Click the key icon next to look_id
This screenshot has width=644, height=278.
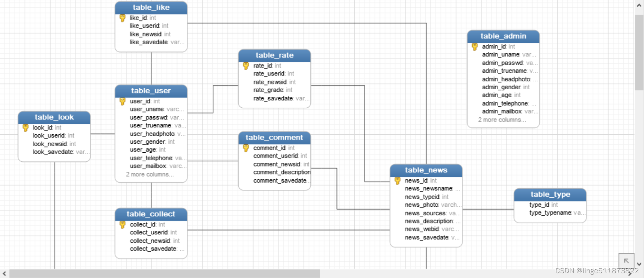click(x=26, y=128)
